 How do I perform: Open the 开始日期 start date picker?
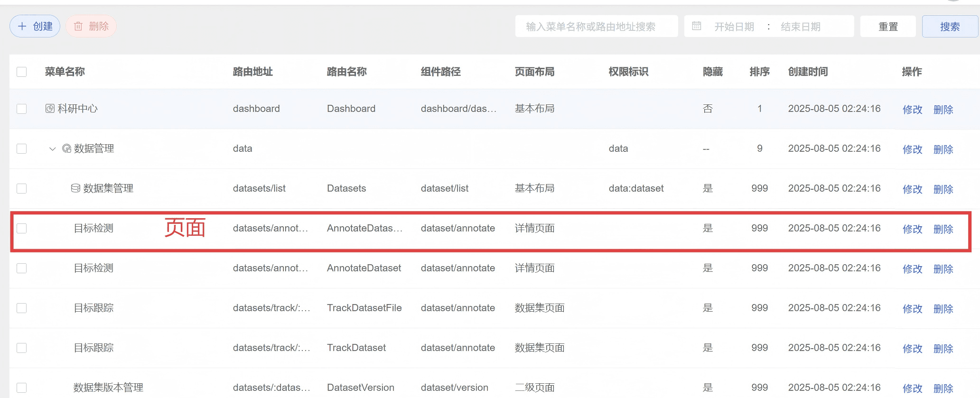(734, 27)
